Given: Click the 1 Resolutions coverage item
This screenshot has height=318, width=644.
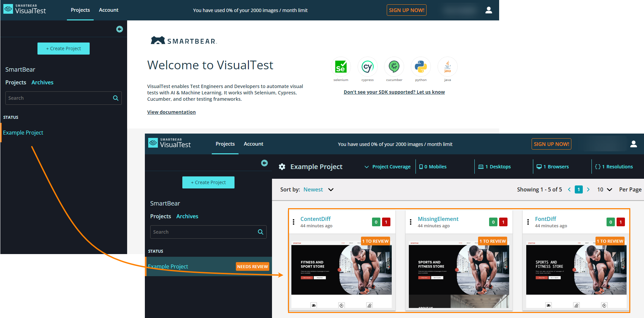Looking at the screenshot, I should [x=614, y=167].
